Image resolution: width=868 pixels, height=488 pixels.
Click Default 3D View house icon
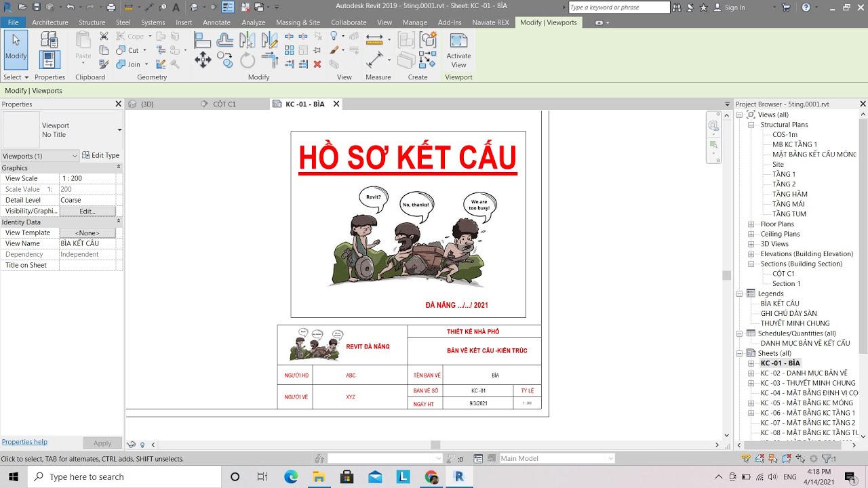click(x=194, y=7)
